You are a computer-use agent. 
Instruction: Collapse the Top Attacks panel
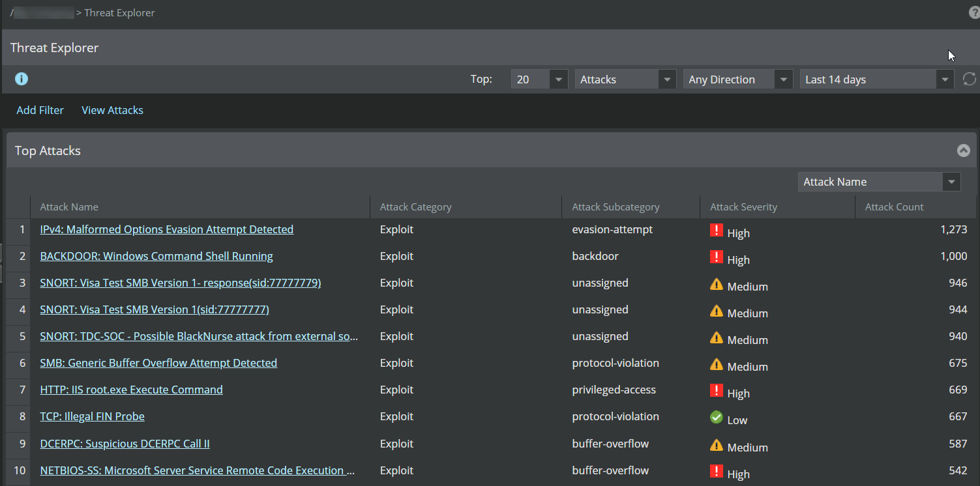(x=964, y=150)
